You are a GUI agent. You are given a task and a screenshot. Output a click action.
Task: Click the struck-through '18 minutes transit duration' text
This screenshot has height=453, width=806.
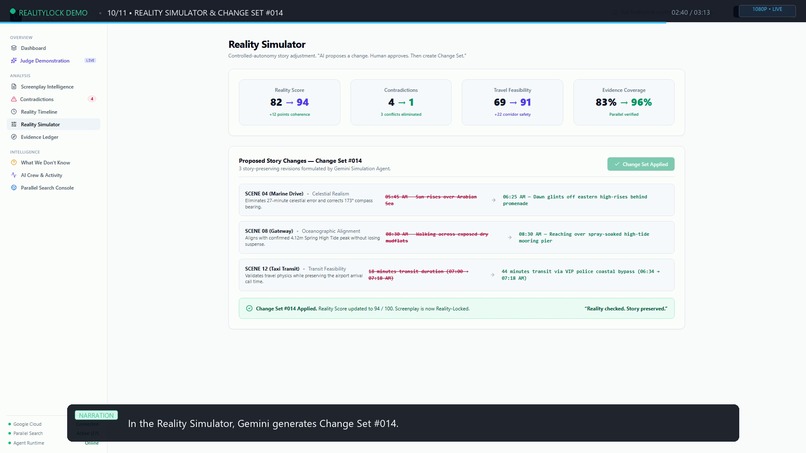point(418,275)
